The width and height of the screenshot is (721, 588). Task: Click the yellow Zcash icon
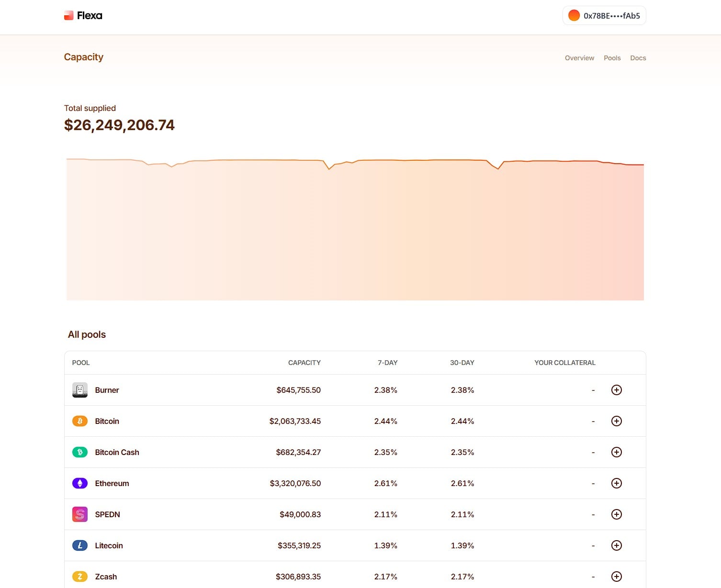click(x=80, y=577)
